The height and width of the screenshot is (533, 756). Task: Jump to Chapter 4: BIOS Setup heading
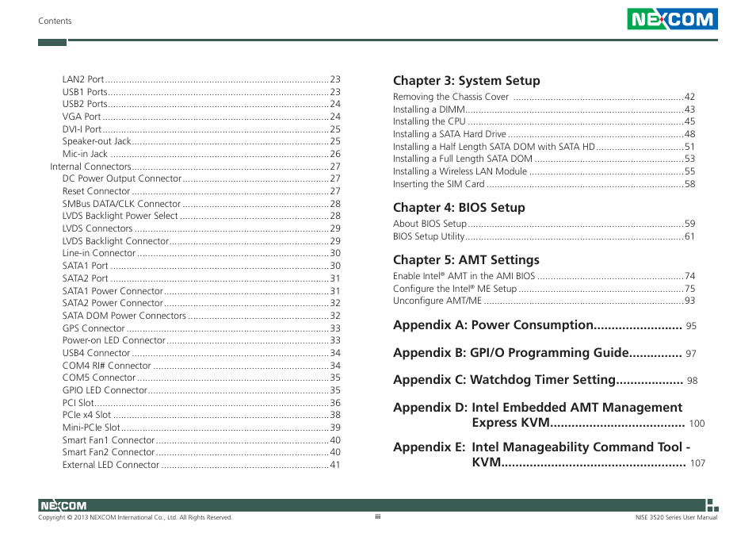[459, 208]
